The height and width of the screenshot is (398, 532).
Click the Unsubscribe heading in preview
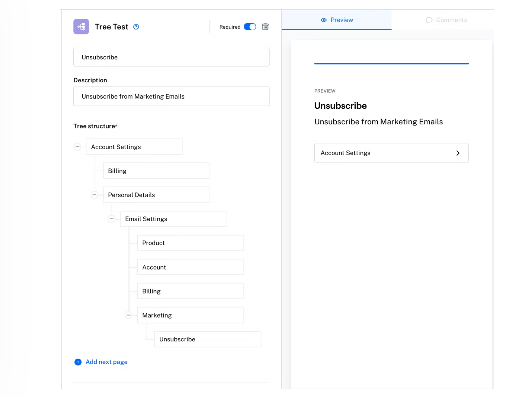click(x=340, y=106)
